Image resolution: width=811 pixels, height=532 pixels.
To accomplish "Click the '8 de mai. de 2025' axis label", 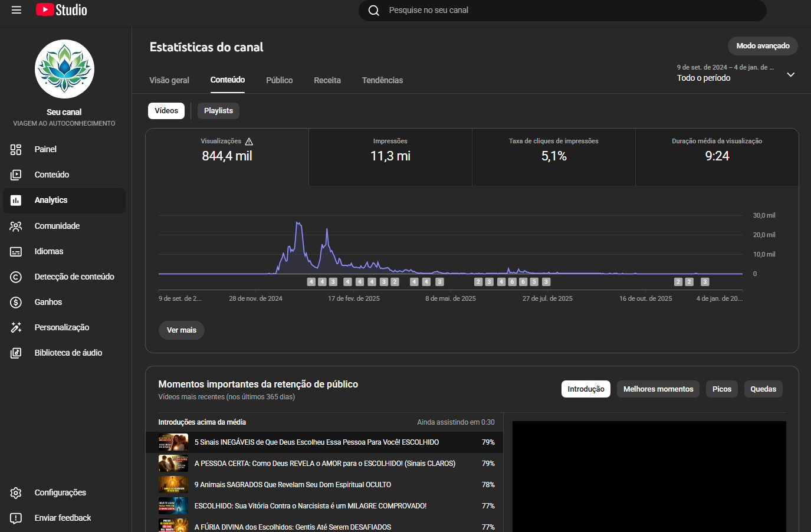I will point(451,298).
